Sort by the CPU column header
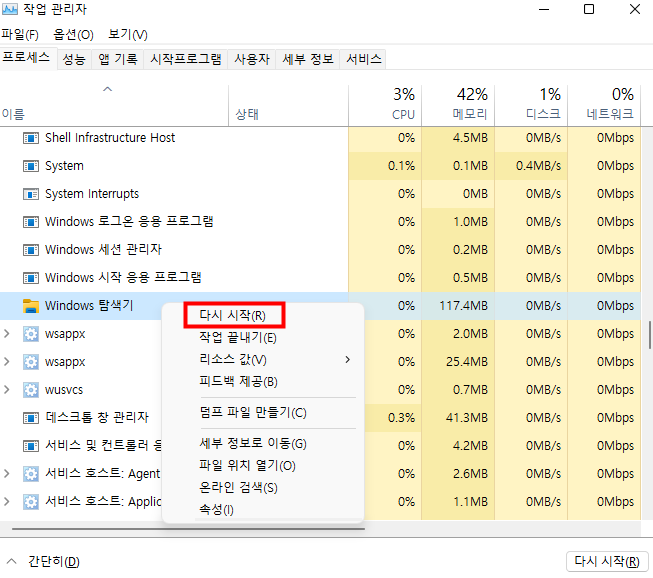Screen dimensions: 653x578 pyautogui.click(x=385, y=106)
